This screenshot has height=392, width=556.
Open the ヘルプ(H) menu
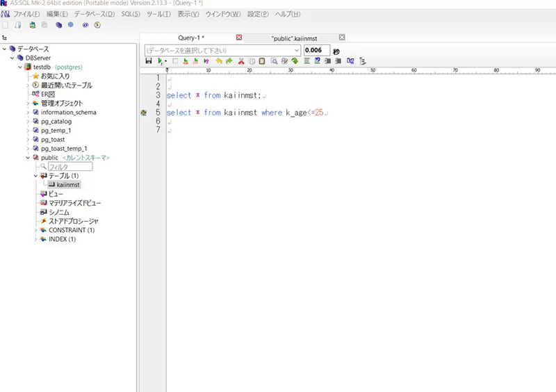click(x=288, y=14)
